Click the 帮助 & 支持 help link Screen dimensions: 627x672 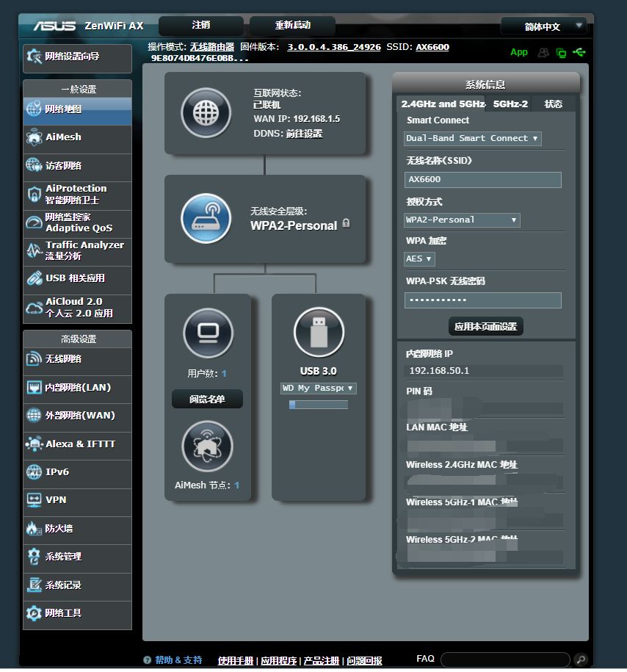pyautogui.click(x=178, y=660)
